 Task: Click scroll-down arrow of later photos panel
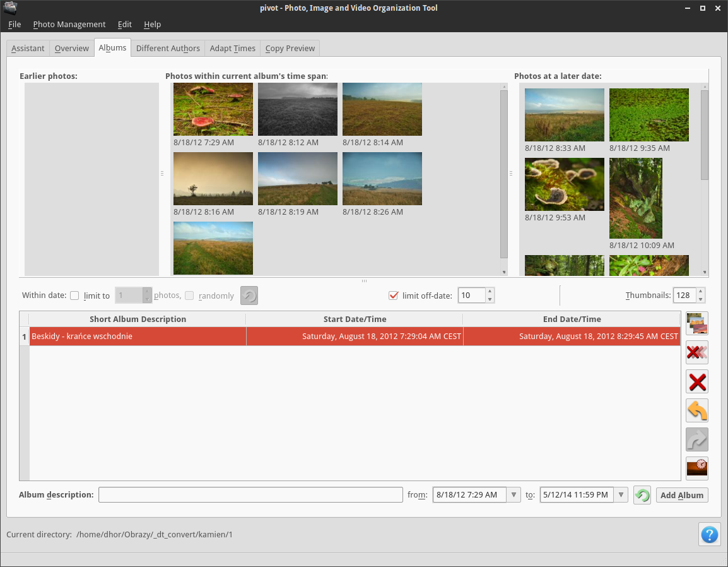pos(704,272)
